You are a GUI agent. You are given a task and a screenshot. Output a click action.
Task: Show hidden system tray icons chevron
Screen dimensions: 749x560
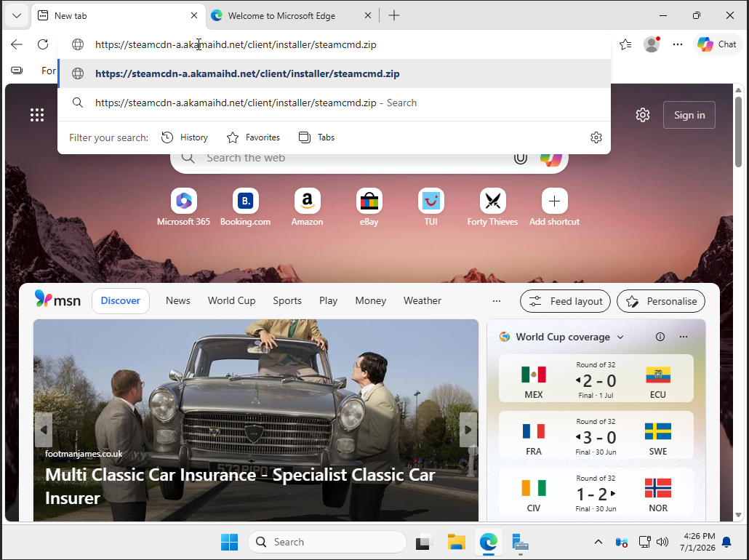pyautogui.click(x=598, y=542)
